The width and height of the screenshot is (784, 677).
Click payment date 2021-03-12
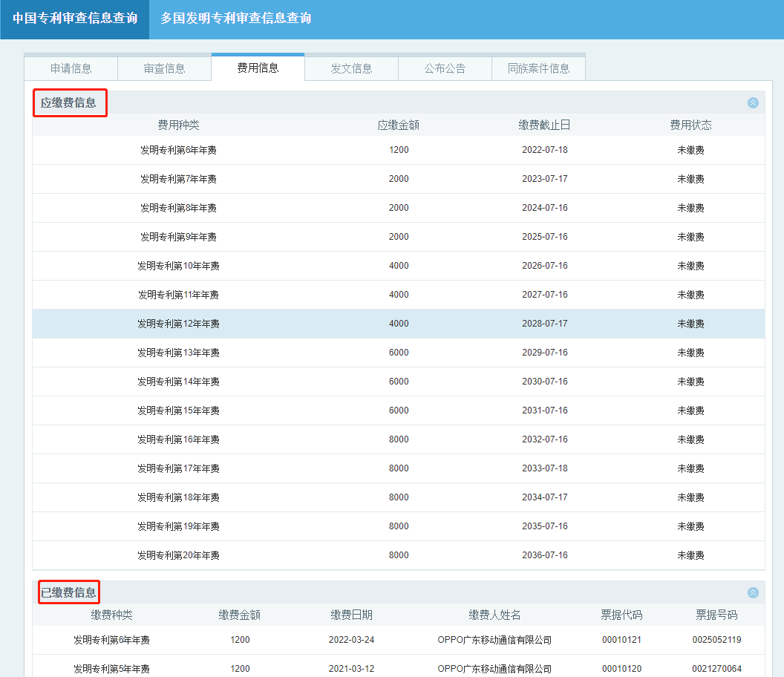pos(351,669)
